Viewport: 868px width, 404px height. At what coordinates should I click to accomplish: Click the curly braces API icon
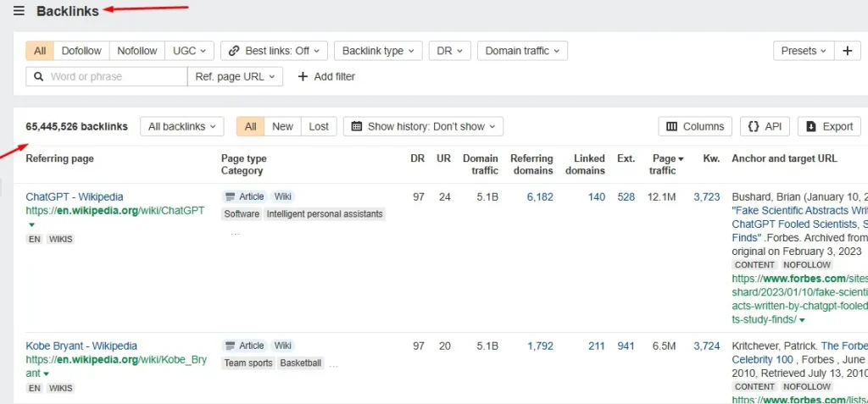[753, 126]
